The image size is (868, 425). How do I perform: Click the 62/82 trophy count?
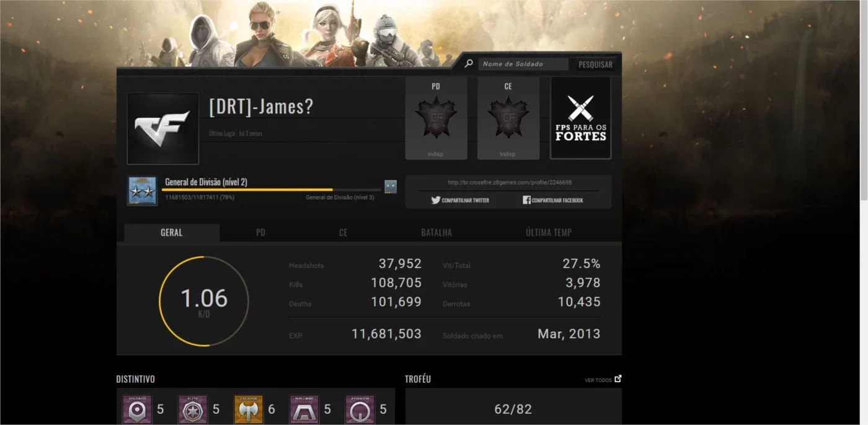pyautogui.click(x=513, y=409)
